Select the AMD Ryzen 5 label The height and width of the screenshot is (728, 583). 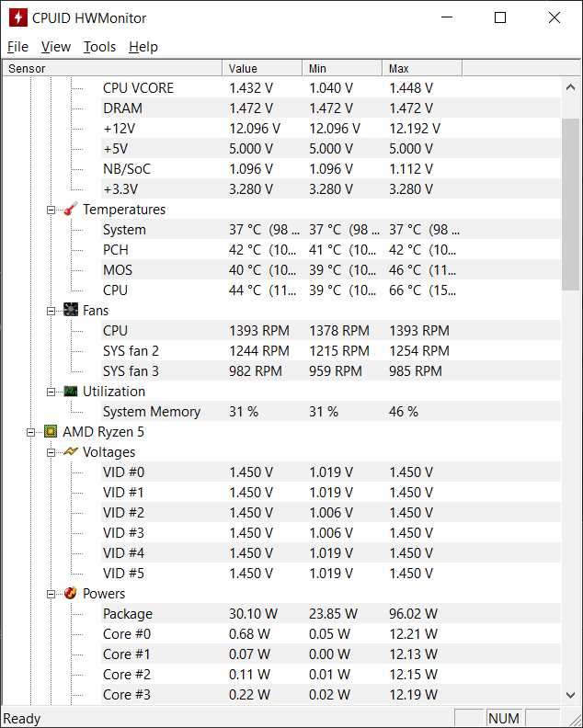click(x=103, y=432)
